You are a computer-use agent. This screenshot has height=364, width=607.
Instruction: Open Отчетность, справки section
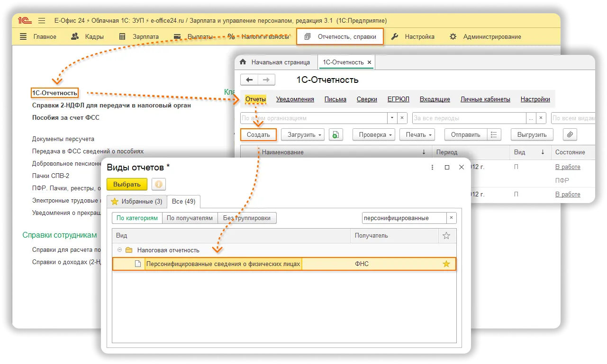340,36
